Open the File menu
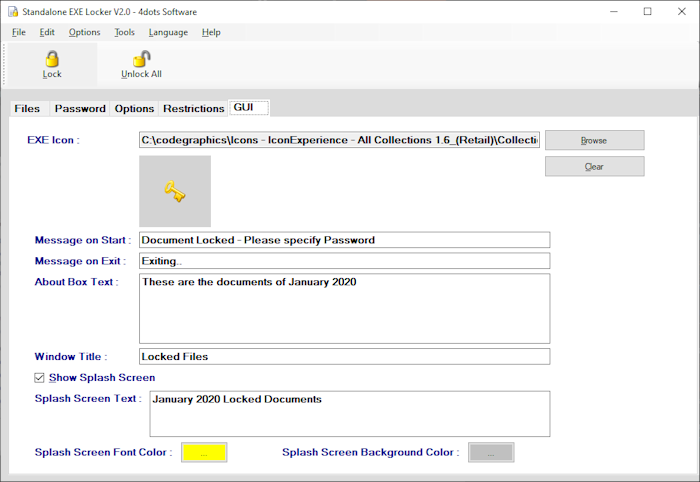 pos(19,32)
